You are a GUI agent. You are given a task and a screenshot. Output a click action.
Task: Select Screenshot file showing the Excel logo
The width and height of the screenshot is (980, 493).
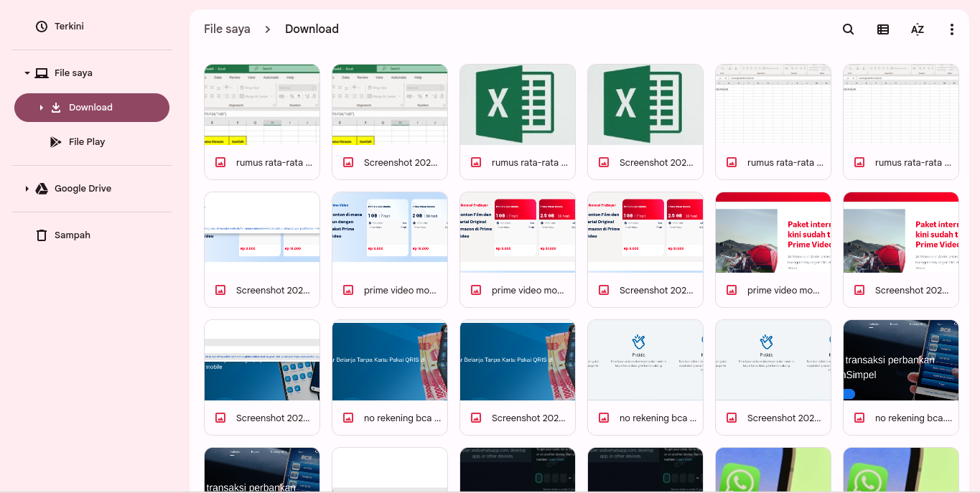pyautogui.click(x=645, y=122)
